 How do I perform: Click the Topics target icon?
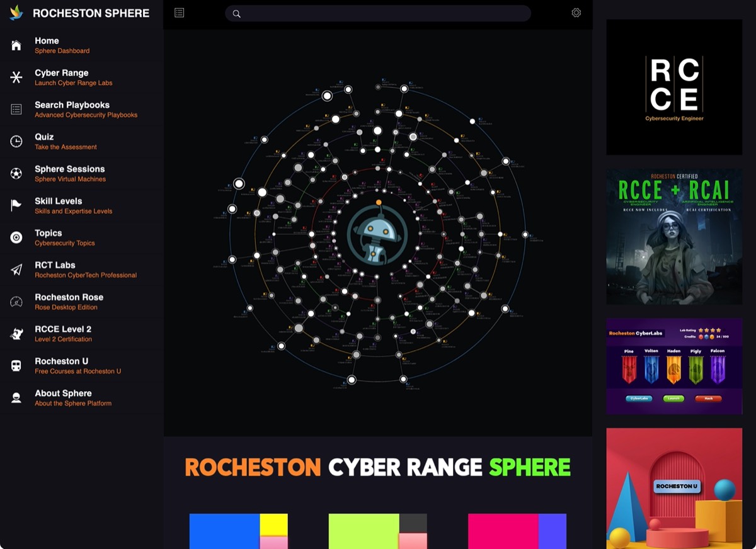[16, 237]
